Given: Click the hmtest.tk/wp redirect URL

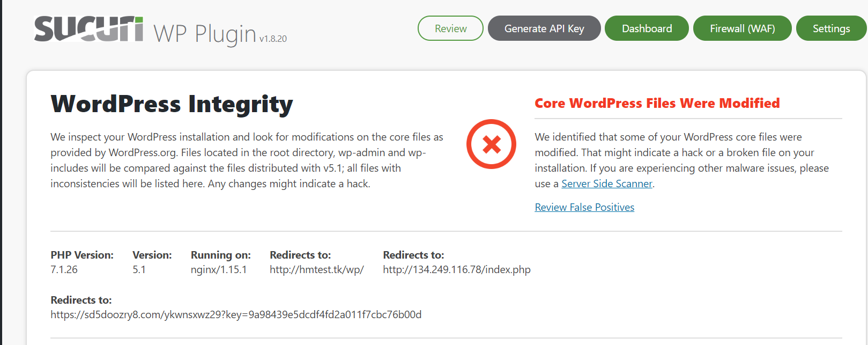Looking at the screenshot, I should pyautogui.click(x=317, y=269).
